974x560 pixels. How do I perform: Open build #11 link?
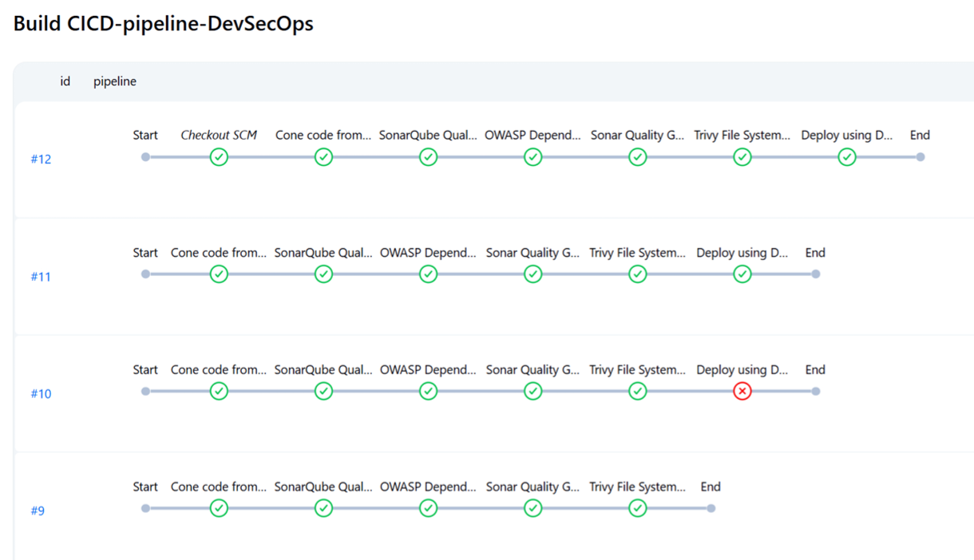point(41,276)
